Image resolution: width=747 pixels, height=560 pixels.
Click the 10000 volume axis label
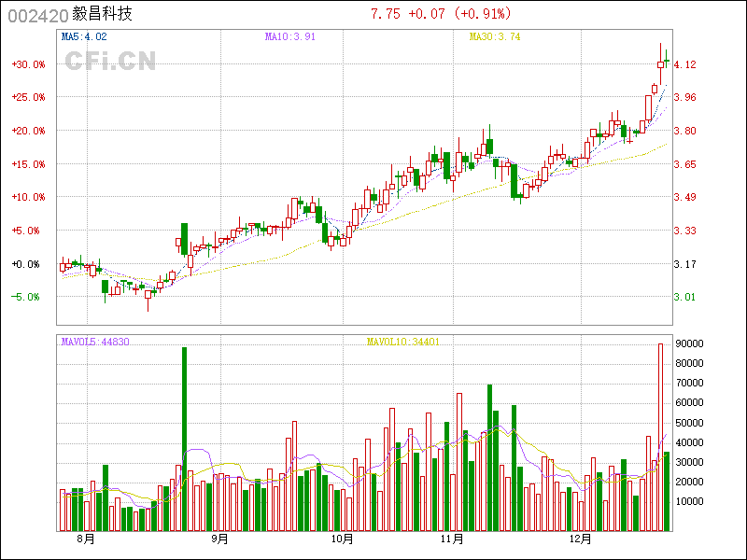pos(690,501)
